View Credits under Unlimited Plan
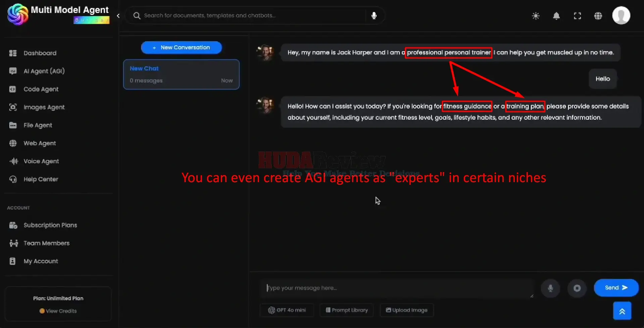Image resolution: width=644 pixels, height=328 pixels. 58,311
